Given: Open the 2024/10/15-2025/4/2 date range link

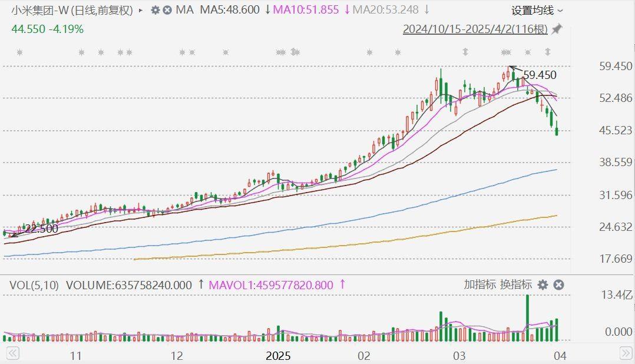Looking at the screenshot, I should click(475, 29).
